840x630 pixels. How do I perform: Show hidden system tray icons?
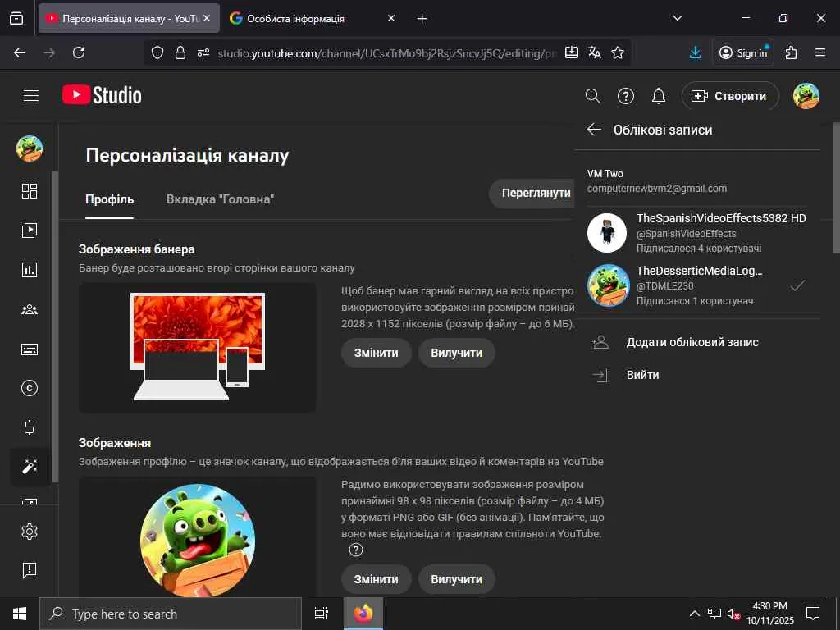click(x=694, y=614)
